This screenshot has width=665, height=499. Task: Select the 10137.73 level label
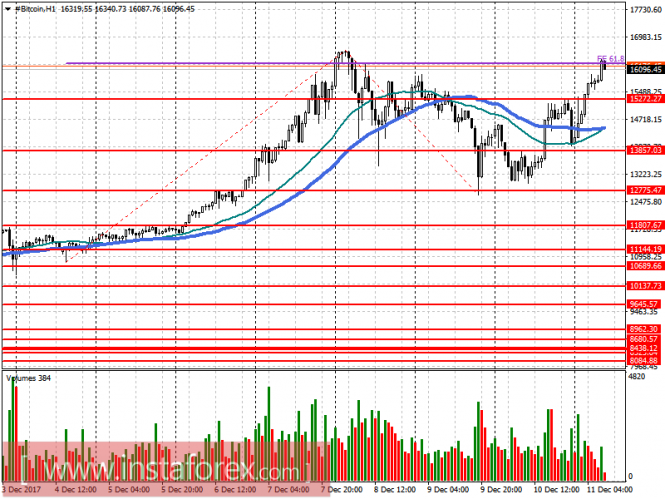point(643,285)
